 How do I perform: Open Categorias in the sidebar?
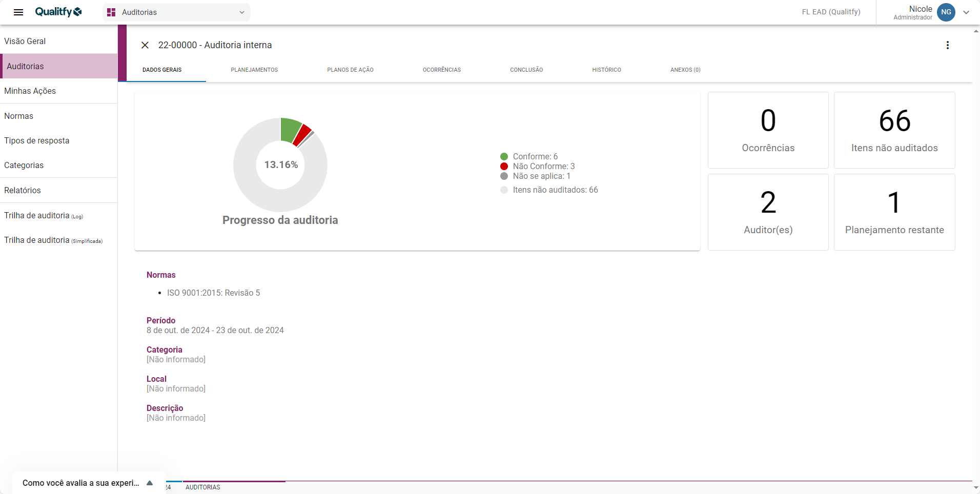point(58,165)
